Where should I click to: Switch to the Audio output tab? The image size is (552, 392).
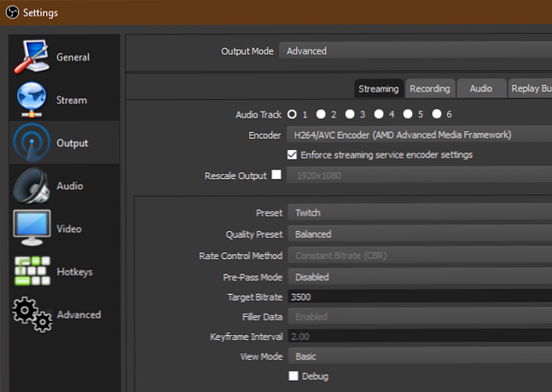480,89
